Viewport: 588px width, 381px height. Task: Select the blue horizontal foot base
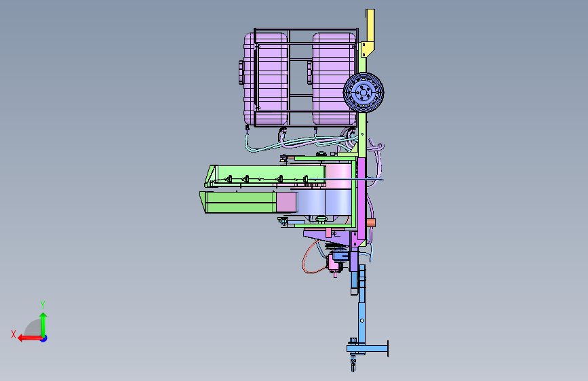tap(368, 348)
